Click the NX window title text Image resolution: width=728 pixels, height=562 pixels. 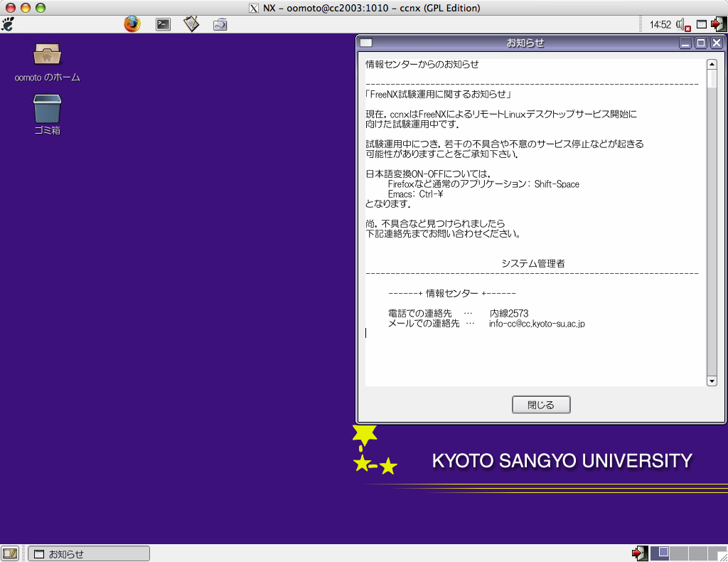tap(371, 8)
